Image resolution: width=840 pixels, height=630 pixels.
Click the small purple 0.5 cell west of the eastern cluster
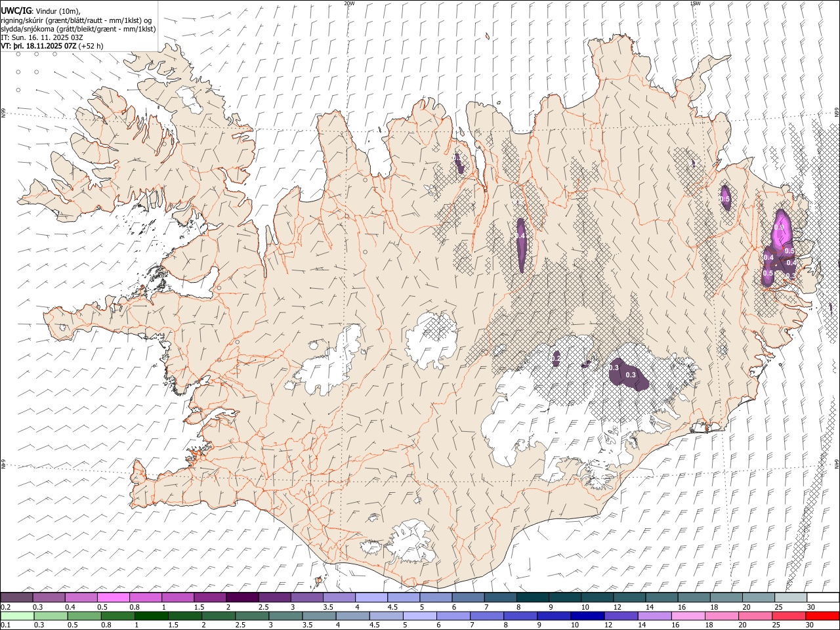tap(725, 197)
